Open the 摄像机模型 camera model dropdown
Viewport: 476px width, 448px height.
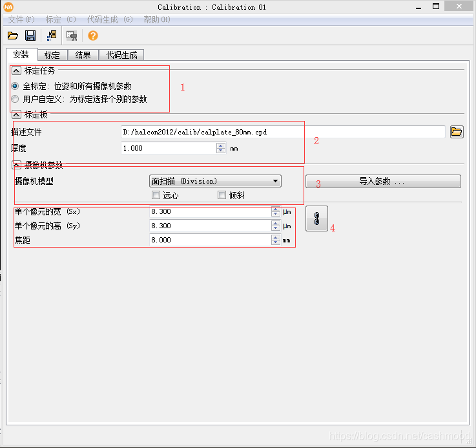pos(215,181)
